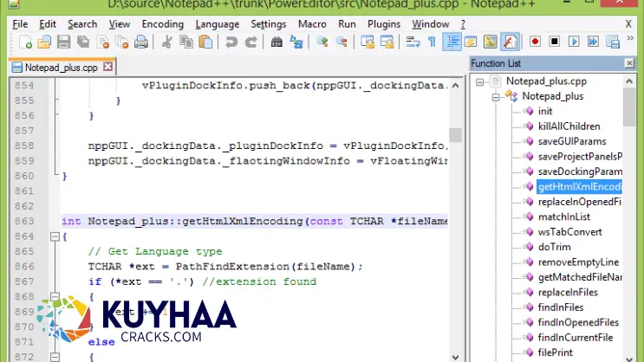Select matchInList in the Function List
The image size is (644, 362).
[x=564, y=217]
